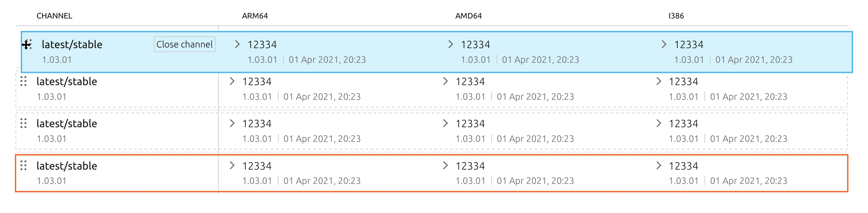The image size is (868, 213).
Task: Expand AMD64 revision in the third row
Action: click(445, 123)
